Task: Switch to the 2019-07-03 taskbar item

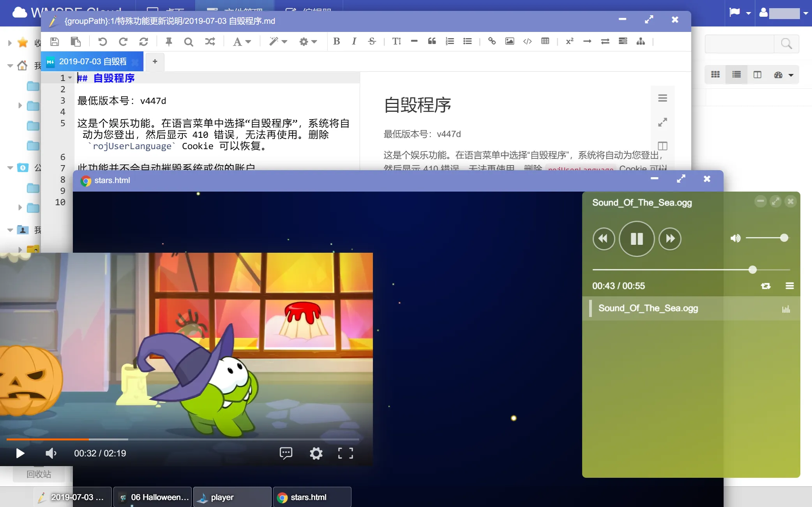Action: point(73,497)
